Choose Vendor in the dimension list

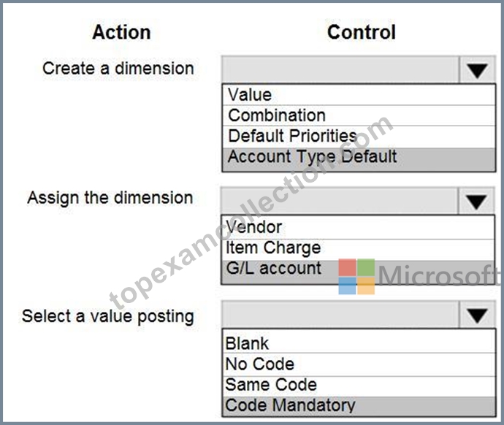click(358, 227)
